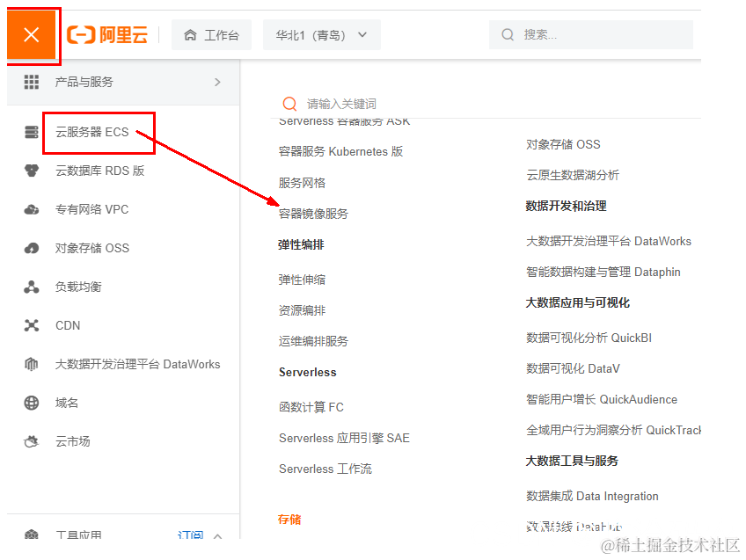Click the 对象存储 OSS sidebar icon
The image size is (746, 560).
pyautogui.click(x=32, y=248)
